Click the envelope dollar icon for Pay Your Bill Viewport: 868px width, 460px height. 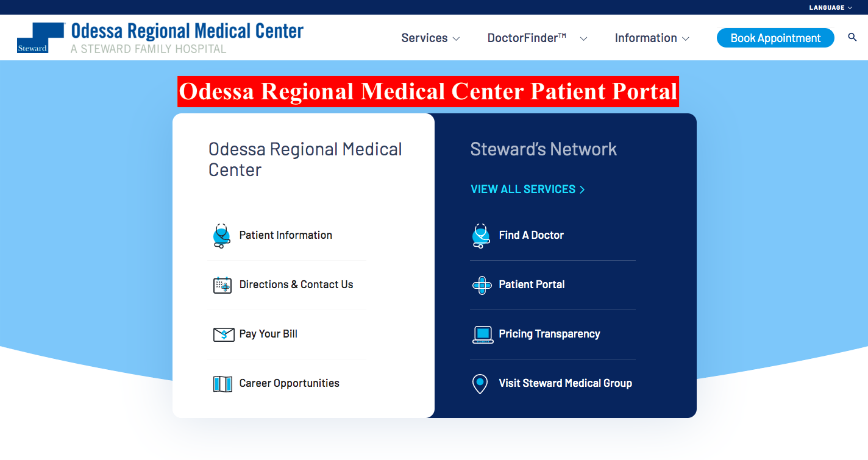point(224,334)
